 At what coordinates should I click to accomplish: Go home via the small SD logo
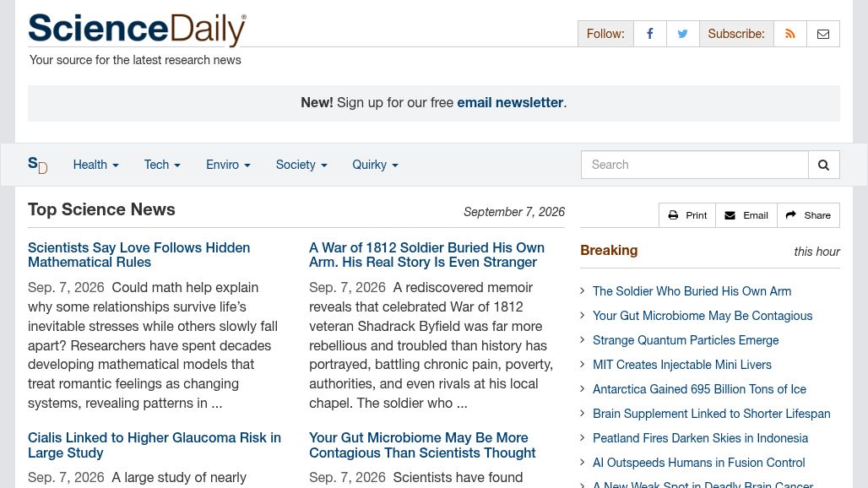point(38,165)
